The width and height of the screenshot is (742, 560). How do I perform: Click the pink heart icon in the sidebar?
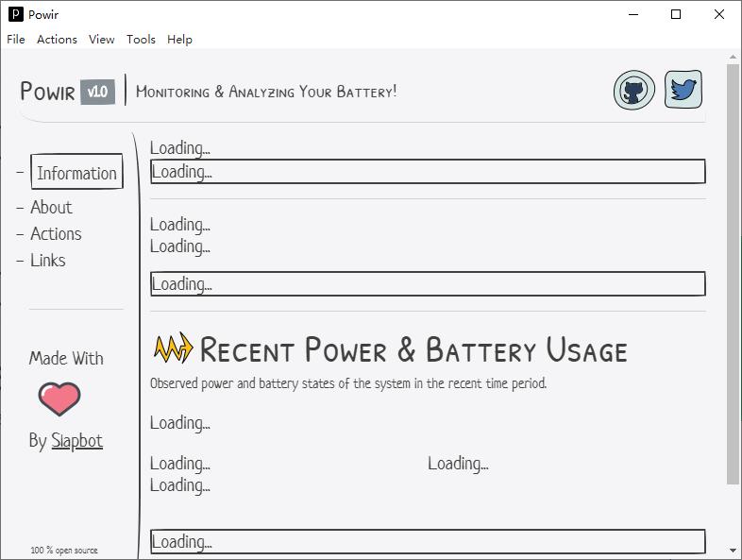(59, 399)
